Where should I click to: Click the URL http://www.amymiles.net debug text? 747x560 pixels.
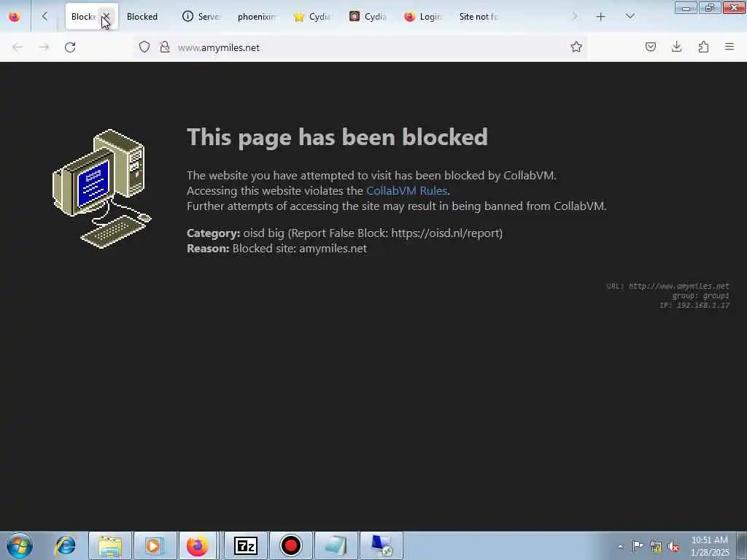coord(667,286)
